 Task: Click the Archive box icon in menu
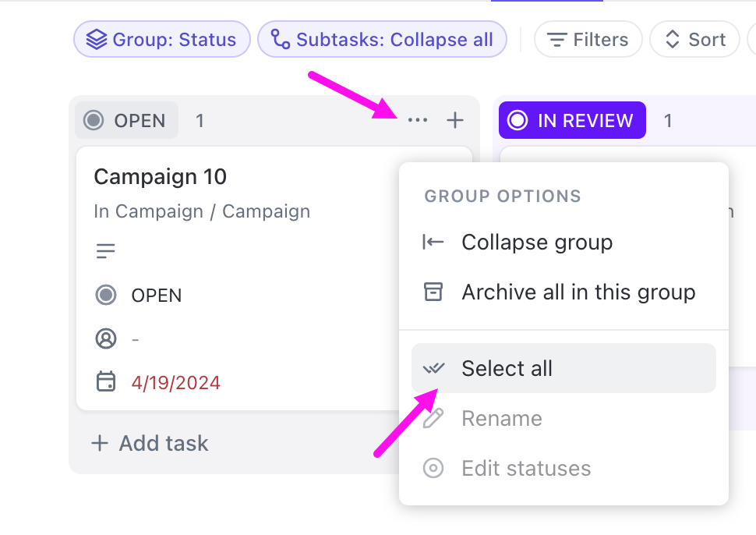coord(433,292)
